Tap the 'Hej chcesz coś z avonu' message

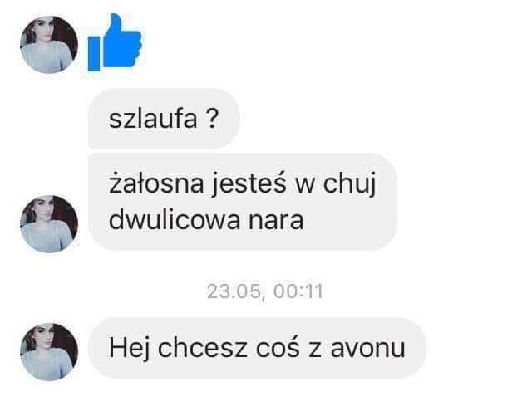tap(257, 348)
